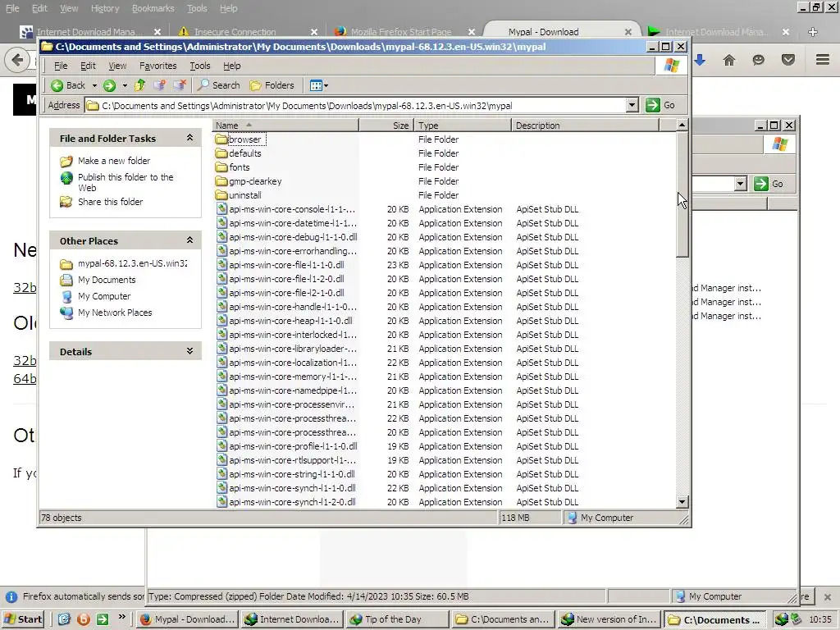Open the Back history dropdown arrow
The image size is (840, 630).
(94, 85)
